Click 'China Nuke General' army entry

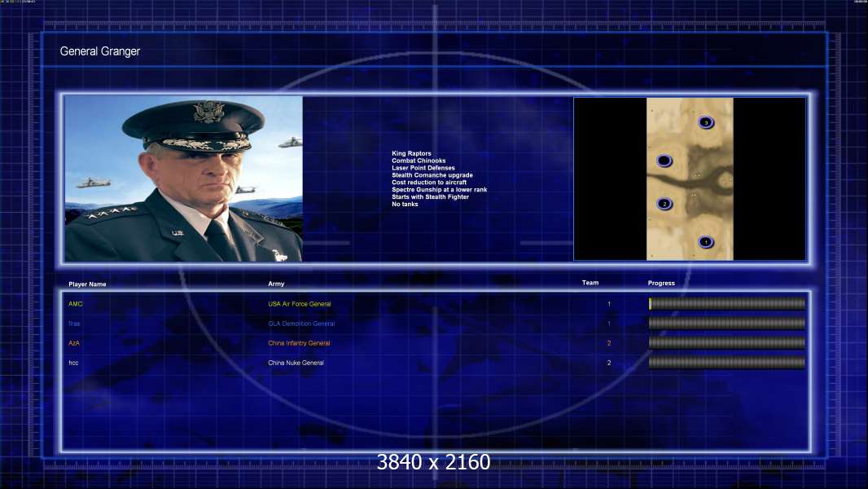click(296, 363)
